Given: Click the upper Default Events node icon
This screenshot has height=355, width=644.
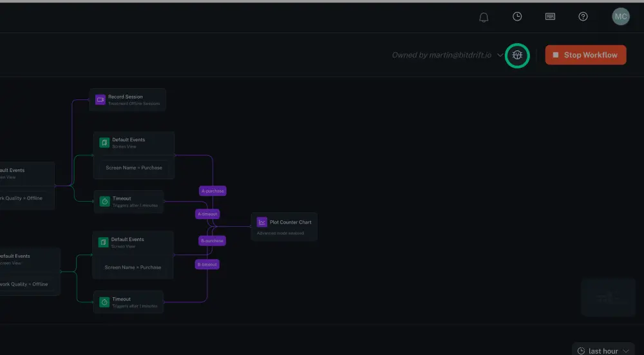Looking at the screenshot, I should 104,142.
